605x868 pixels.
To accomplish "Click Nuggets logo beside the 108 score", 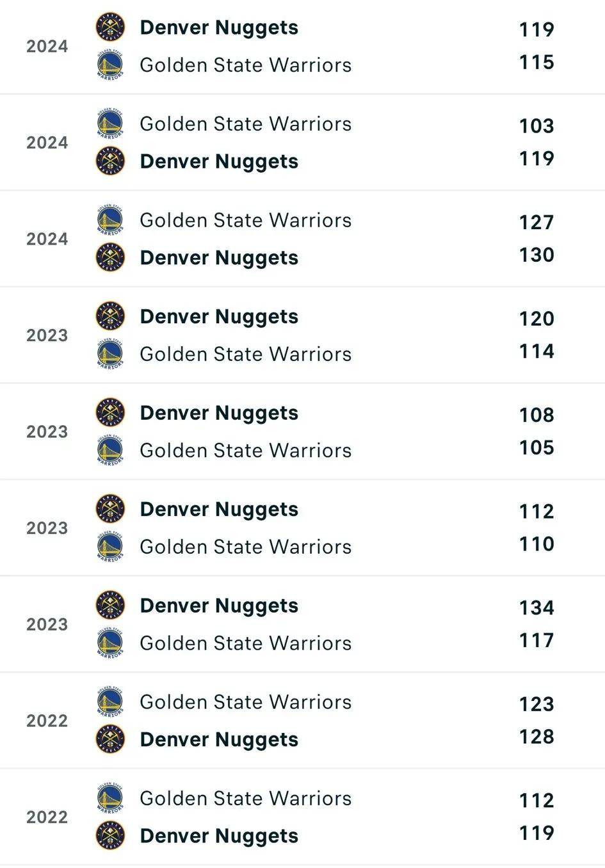I will (110, 413).
